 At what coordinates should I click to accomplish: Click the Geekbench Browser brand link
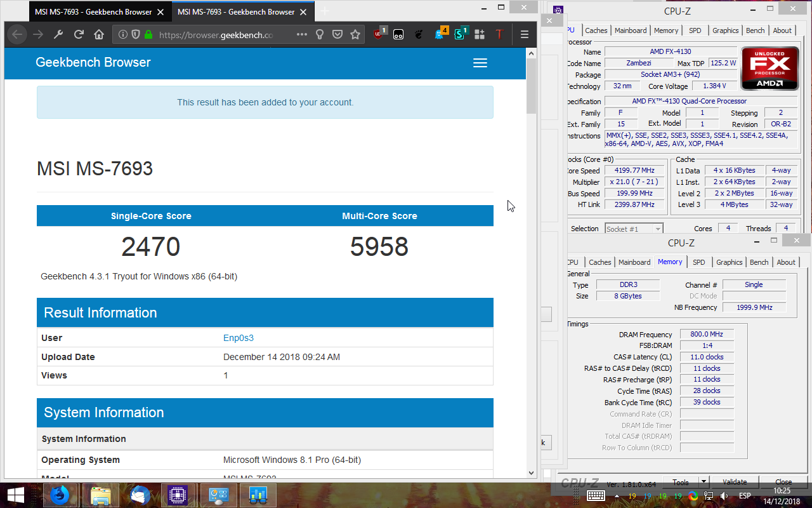pyautogui.click(x=93, y=62)
